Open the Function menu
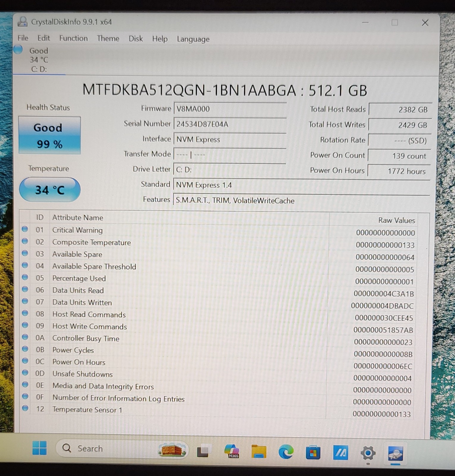 (x=74, y=38)
